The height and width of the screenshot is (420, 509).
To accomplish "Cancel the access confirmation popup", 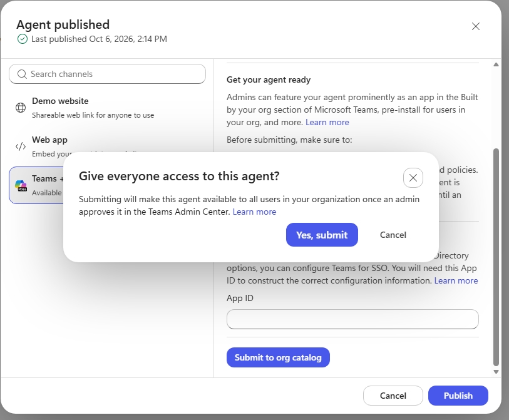I will [x=393, y=235].
